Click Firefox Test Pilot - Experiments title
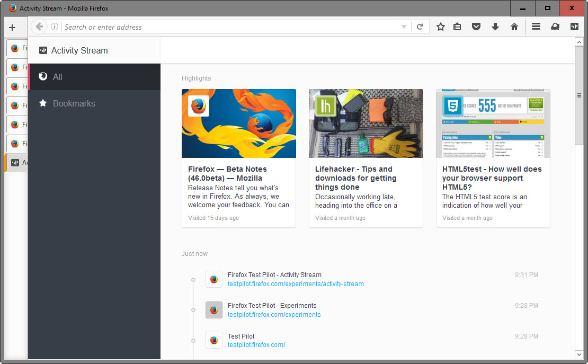This screenshot has height=364, width=588. 272,306
